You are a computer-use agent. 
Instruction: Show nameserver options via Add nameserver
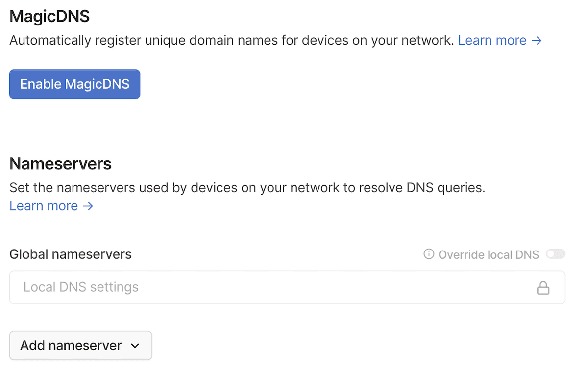[80, 346]
